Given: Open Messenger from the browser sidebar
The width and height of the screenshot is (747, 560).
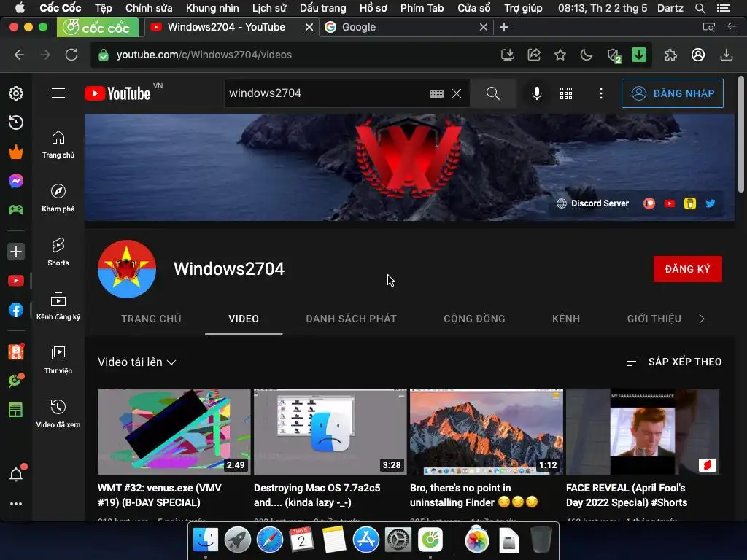Looking at the screenshot, I should [x=16, y=181].
